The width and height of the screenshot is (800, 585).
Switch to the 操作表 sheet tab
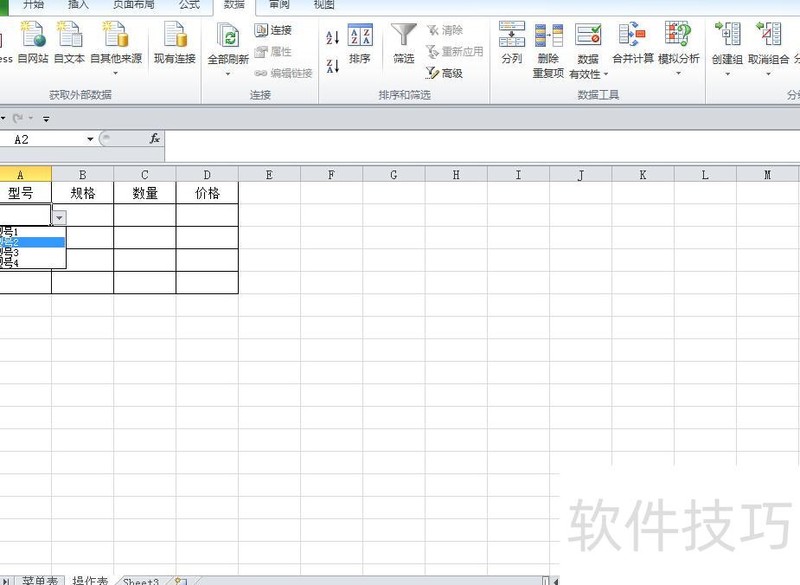click(90, 580)
